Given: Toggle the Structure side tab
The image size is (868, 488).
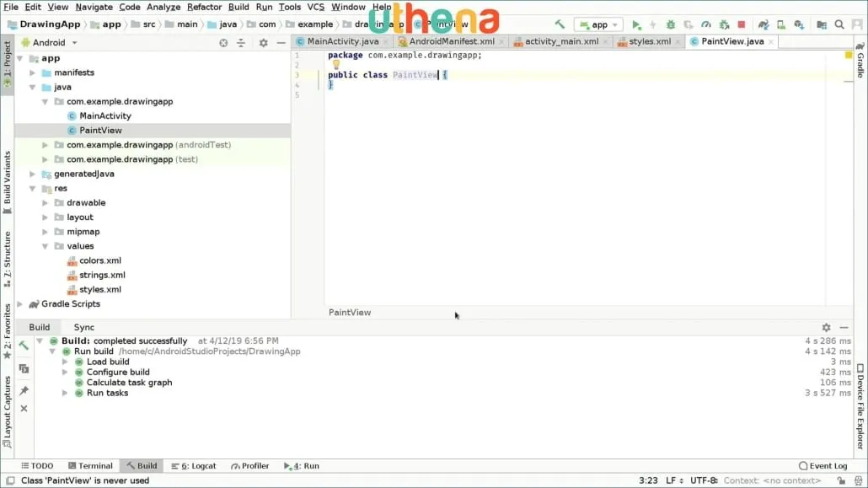Looking at the screenshot, I should coord(8,260).
